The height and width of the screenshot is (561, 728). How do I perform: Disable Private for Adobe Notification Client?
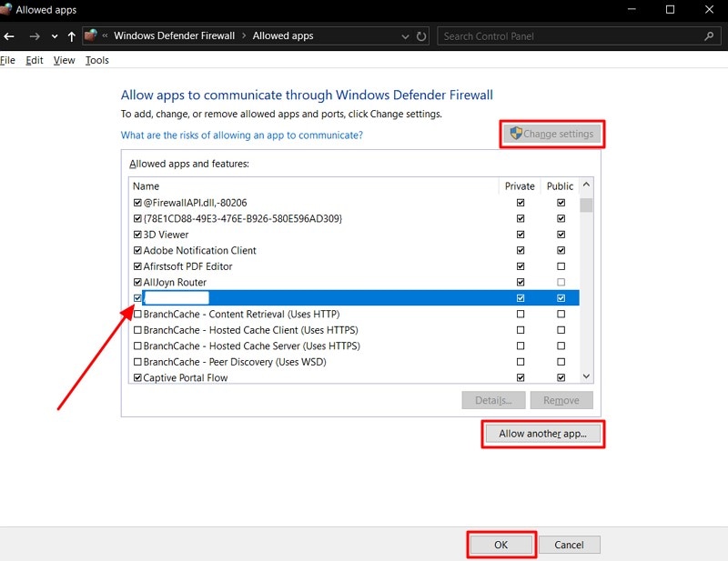click(521, 250)
